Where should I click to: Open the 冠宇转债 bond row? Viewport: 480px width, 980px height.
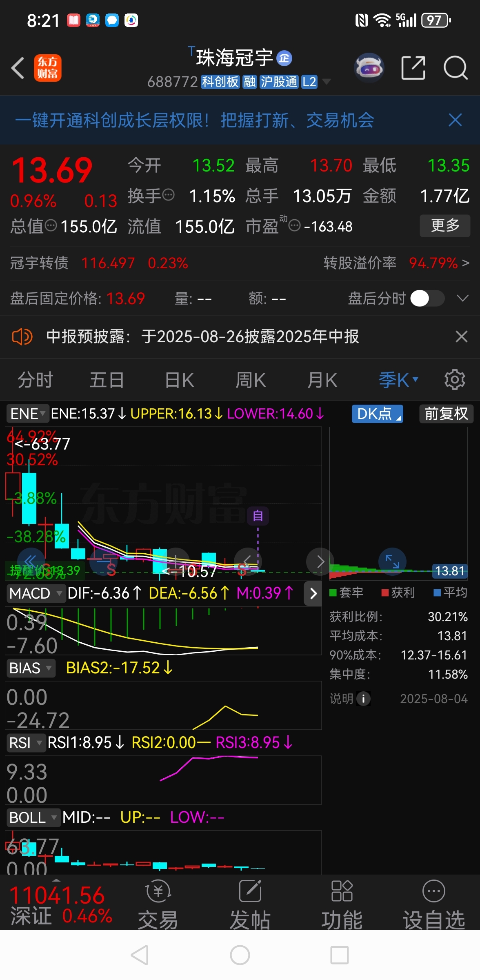pyautogui.click(x=99, y=263)
